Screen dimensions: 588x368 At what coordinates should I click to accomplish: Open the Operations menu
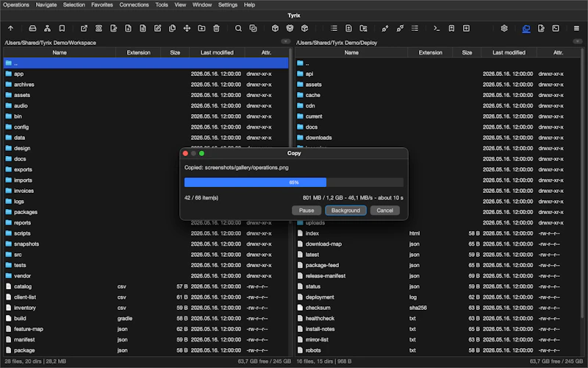[x=16, y=5]
